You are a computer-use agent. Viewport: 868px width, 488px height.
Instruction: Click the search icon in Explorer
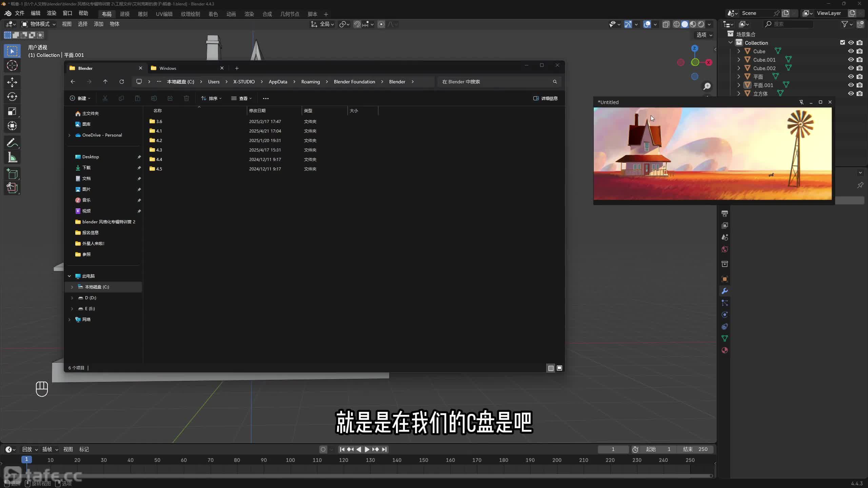click(555, 82)
